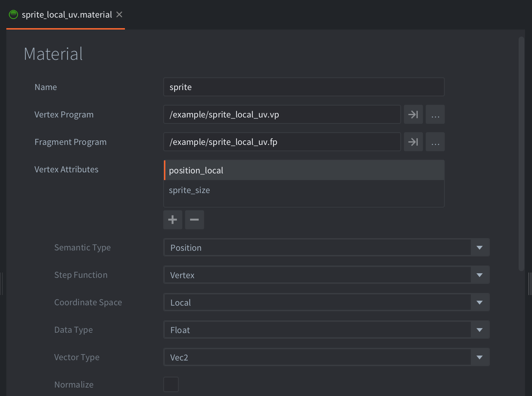The width and height of the screenshot is (532, 396).
Task: Click the Name input field
Action: (x=304, y=87)
